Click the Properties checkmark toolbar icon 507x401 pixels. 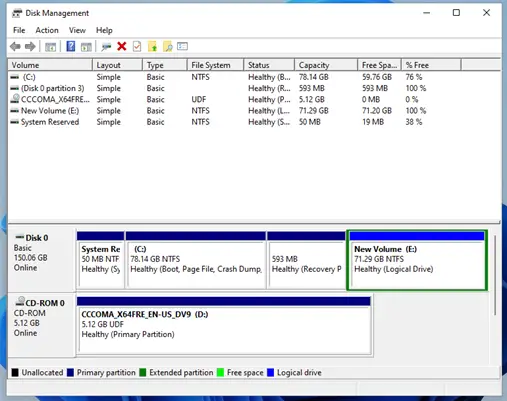(137, 46)
